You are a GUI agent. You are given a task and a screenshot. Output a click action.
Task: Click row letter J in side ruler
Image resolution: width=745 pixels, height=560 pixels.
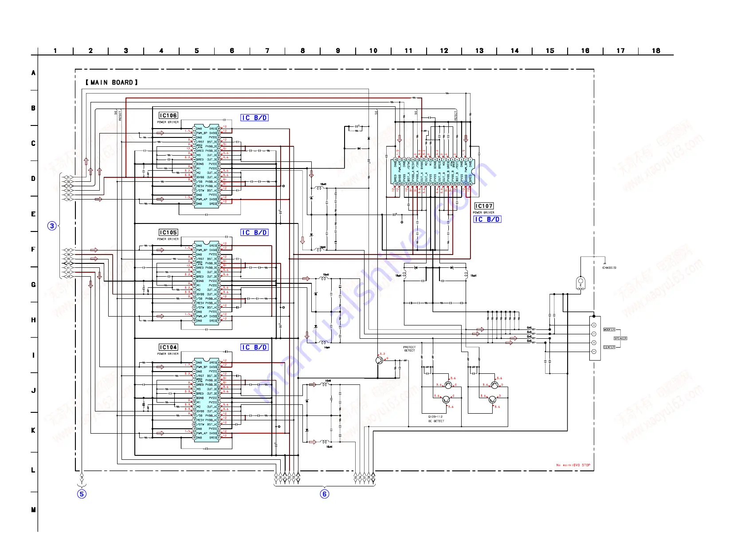pos(33,391)
